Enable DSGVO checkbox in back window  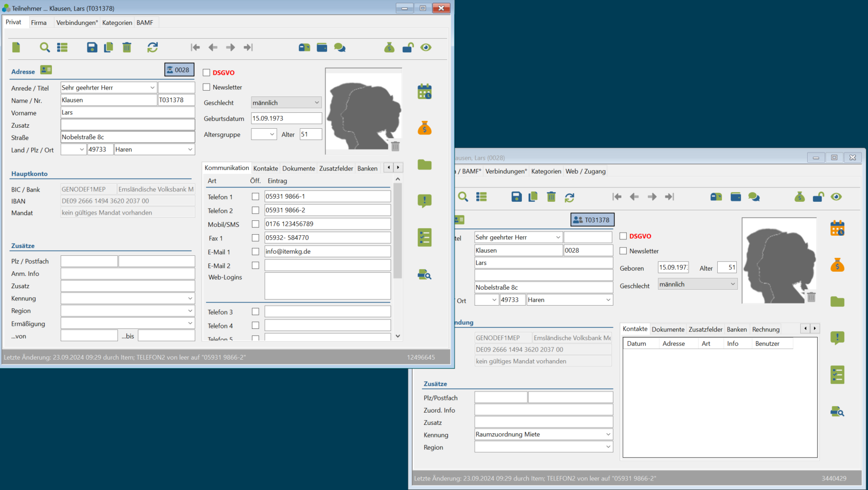coord(623,236)
